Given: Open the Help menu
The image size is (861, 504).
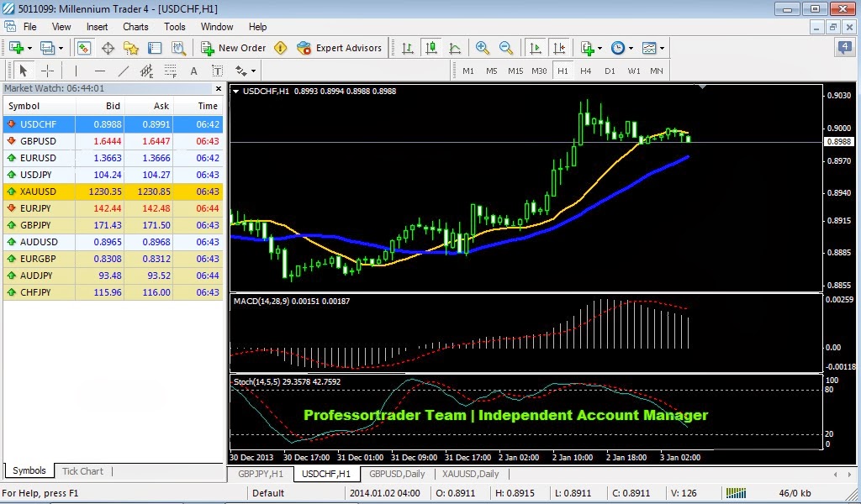Looking at the screenshot, I should 257,27.
